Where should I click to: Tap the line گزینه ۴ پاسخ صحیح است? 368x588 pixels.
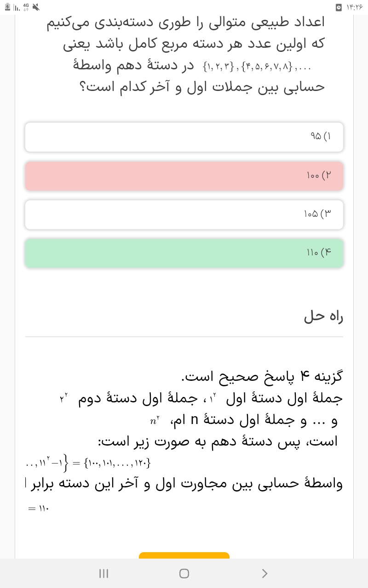(x=262, y=377)
